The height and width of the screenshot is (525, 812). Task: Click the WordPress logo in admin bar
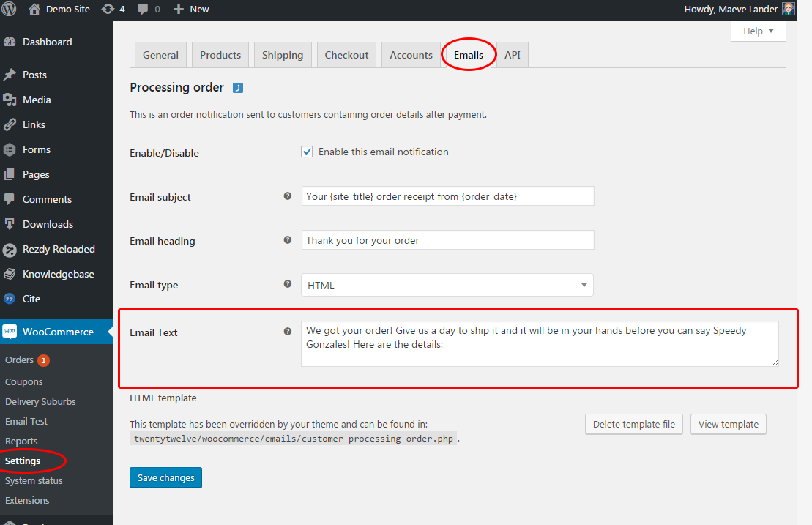(9, 9)
